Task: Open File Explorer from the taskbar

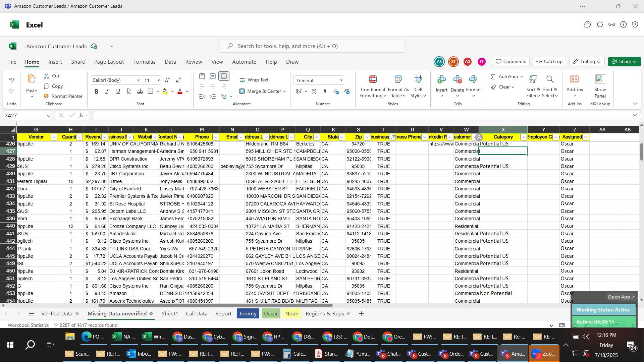Action: 70,337
